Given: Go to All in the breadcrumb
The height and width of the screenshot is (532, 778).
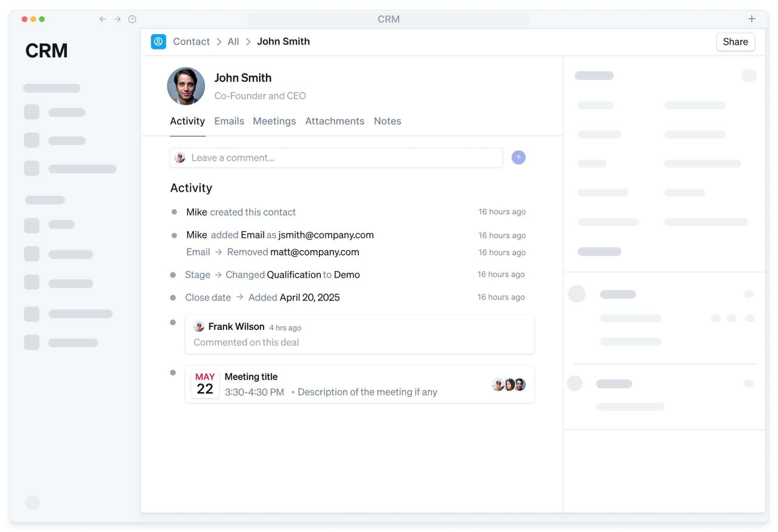Looking at the screenshot, I should (x=233, y=42).
